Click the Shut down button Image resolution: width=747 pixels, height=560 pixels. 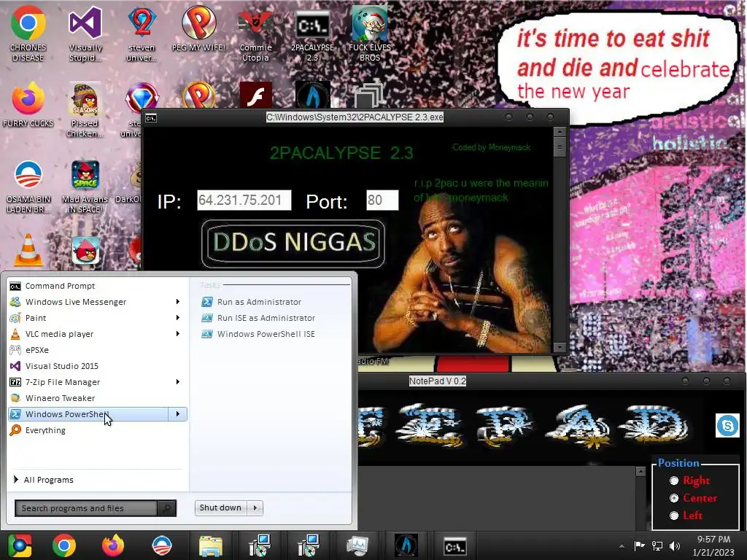click(x=222, y=508)
